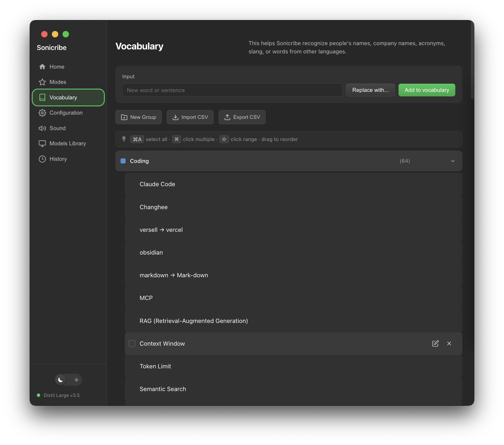Focus the New word or sentence input
Screen dimensions: 504x445
pyautogui.click(x=232, y=90)
